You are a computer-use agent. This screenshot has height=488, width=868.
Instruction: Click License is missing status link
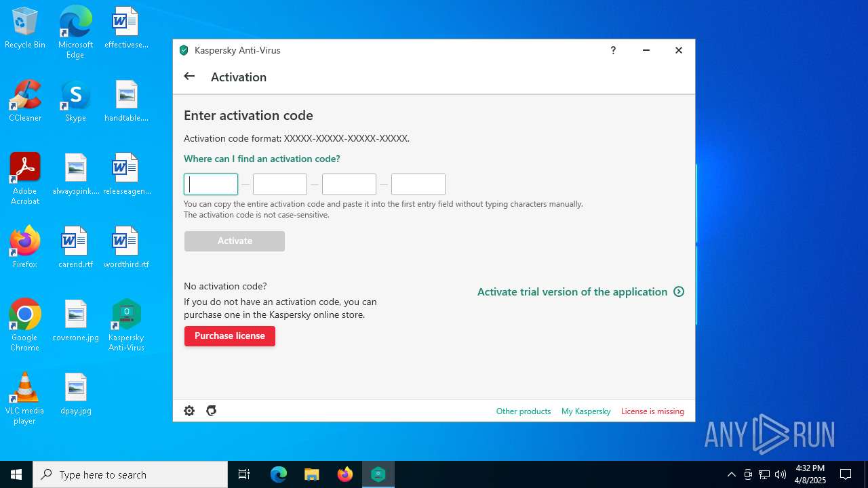point(652,411)
